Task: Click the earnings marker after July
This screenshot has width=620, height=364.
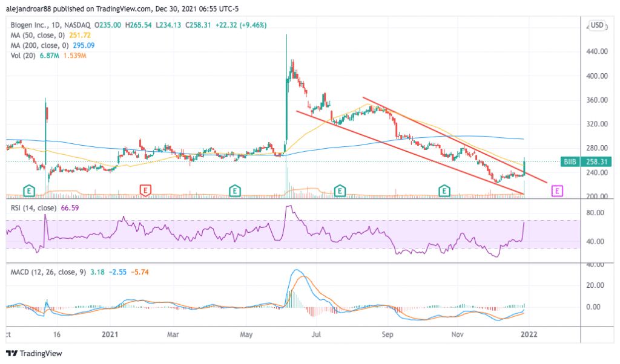Action: [x=340, y=191]
